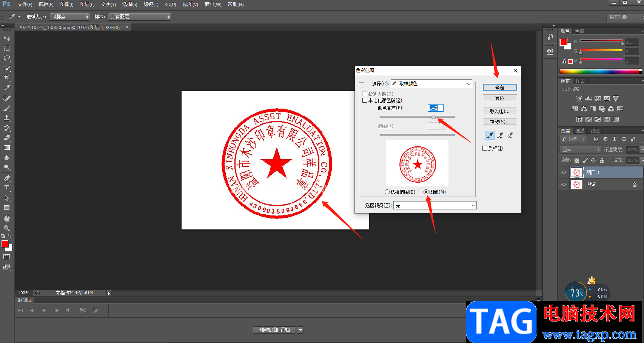Select the Hand tool
This screenshot has width=644, height=343.
[x=7, y=218]
